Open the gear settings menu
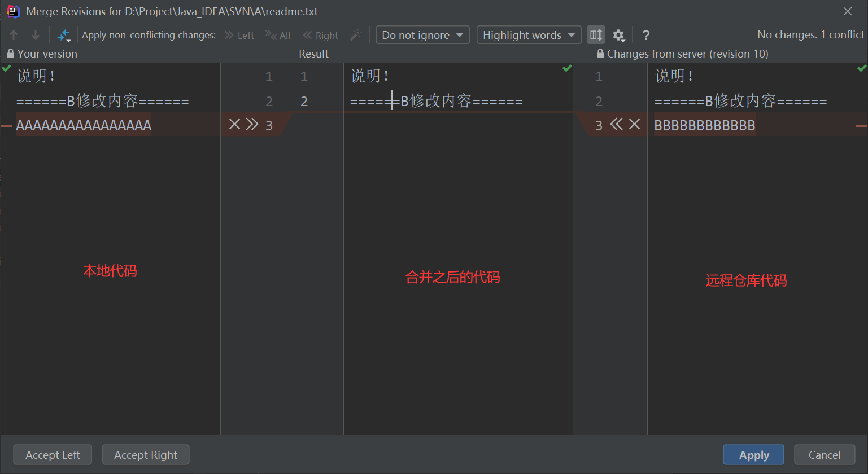The image size is (868, 474). pos(619,35)
